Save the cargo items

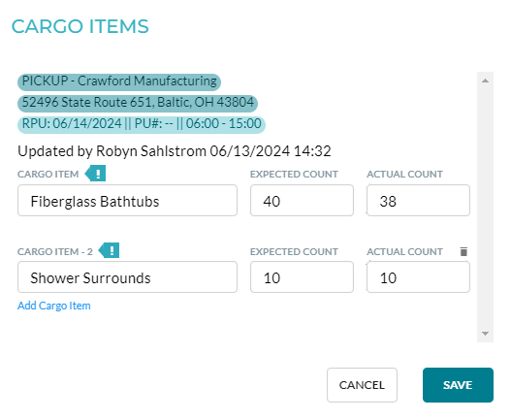458,385
